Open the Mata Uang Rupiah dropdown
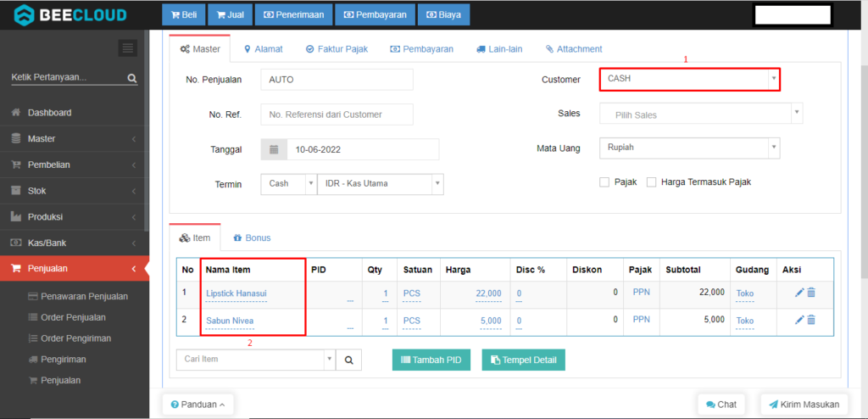This screenshot has width=868, height=419. (690, 148)
